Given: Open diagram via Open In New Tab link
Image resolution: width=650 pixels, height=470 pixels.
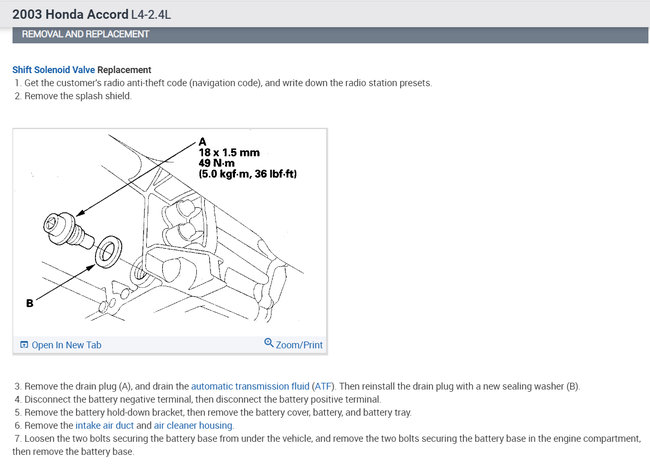Looking at the screenshot, I should (x=66, y=345).
